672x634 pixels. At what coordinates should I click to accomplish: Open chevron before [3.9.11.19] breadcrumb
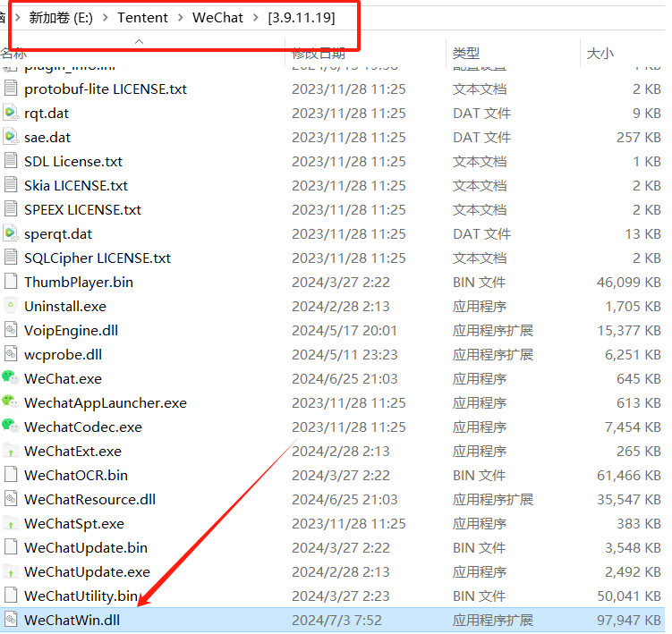click(256, 18)
